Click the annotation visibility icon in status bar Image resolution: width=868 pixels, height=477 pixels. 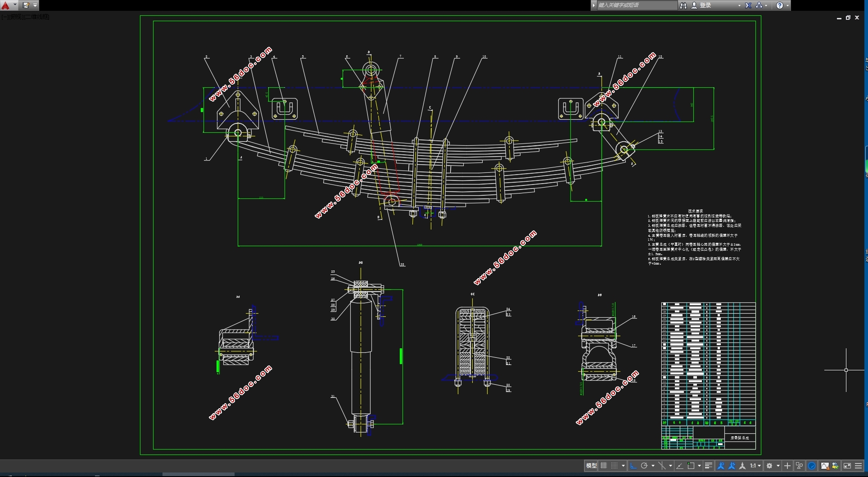[x=721, y=466]
